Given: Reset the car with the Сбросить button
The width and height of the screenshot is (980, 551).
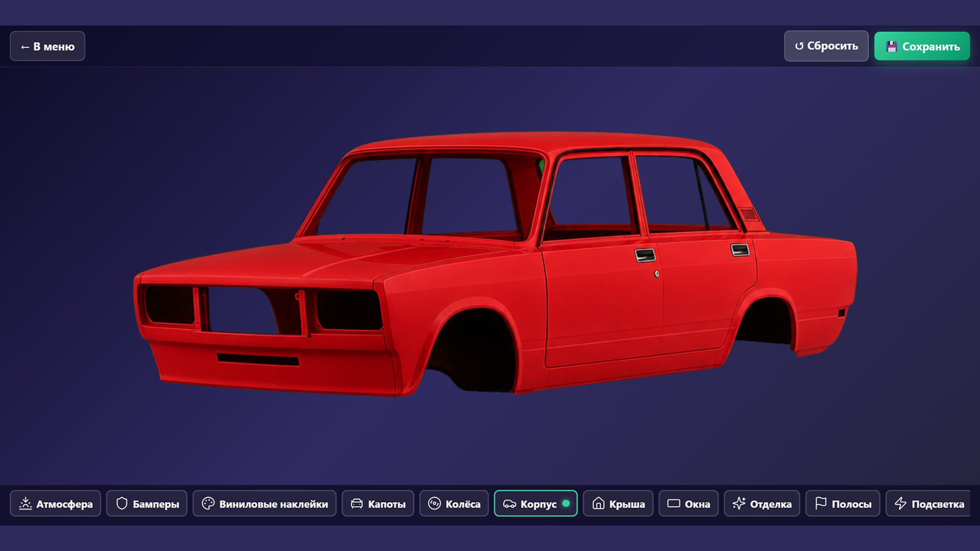Looking at the screenshot, I should pos(826,46).
